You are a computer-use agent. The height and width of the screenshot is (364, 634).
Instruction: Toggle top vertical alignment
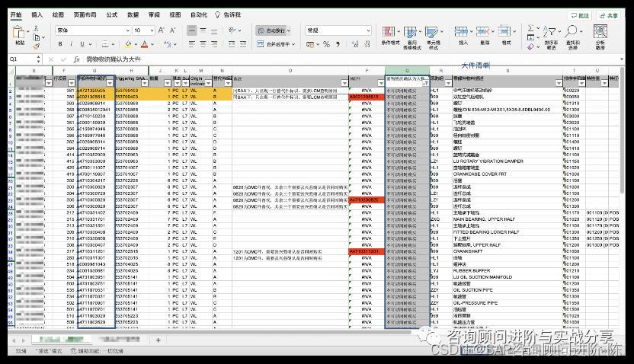tap(192, 30)
